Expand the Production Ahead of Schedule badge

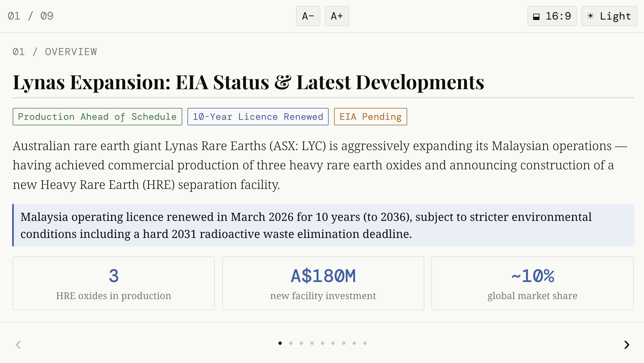click(x=97, y=117)
